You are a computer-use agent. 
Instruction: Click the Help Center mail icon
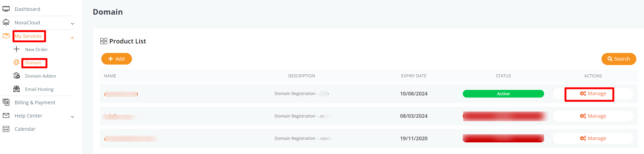(6, 115)
